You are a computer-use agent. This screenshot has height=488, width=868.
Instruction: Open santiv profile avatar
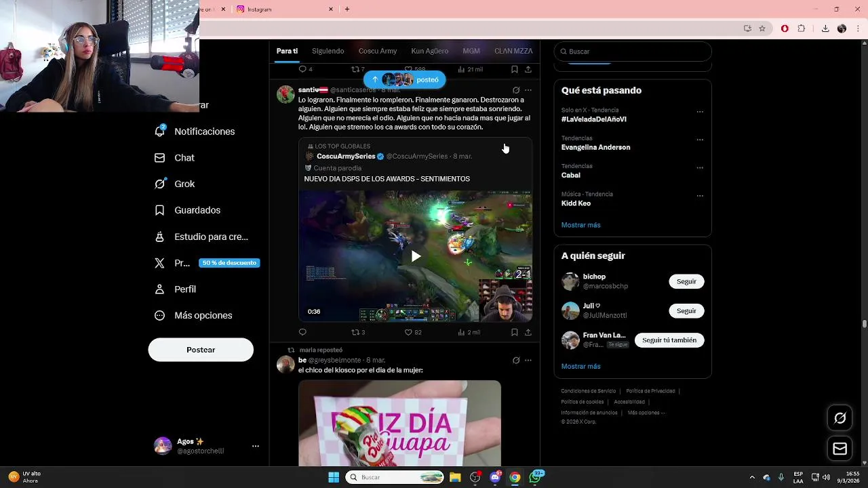[285, 94]
